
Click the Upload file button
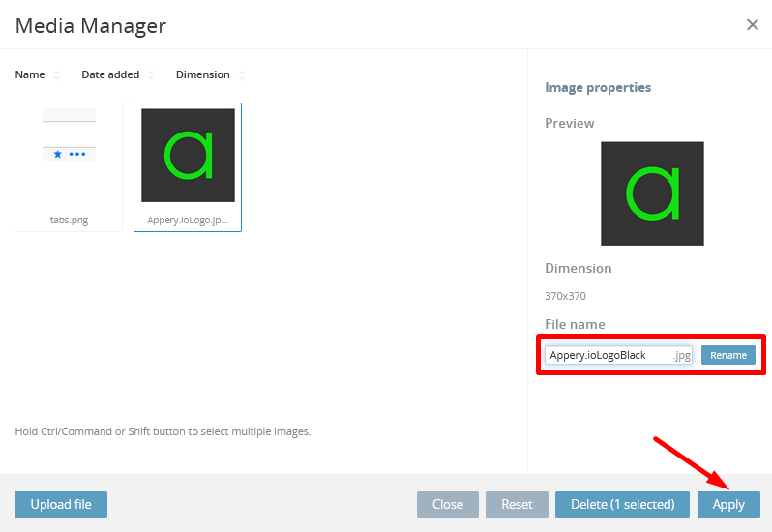click(x=61, y=505)
